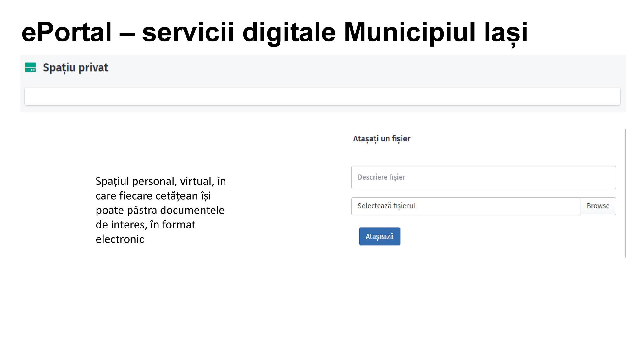Click 'servicii digitale' in the slide title
The height and width of the screenshot is (362, 644).
pos(239,32)
